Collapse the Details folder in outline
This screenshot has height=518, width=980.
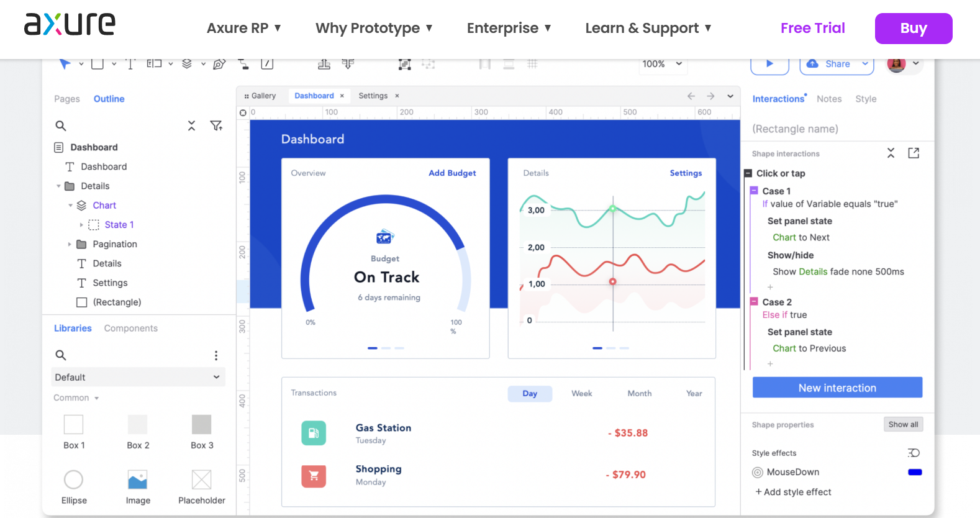click(x=58, y=186)
